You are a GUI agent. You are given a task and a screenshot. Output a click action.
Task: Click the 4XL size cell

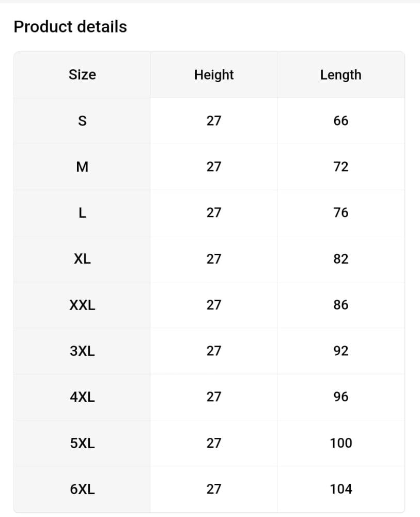pos(82,397)
